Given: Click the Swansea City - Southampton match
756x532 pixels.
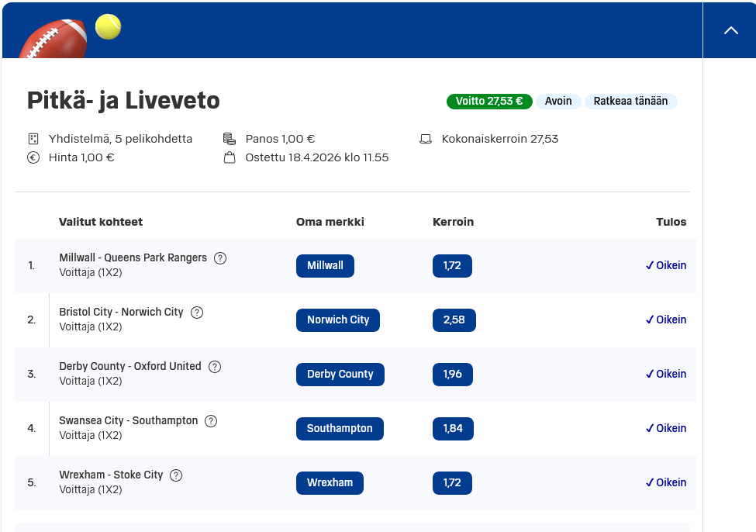Looking at the screenshot, I should [129, 421].
